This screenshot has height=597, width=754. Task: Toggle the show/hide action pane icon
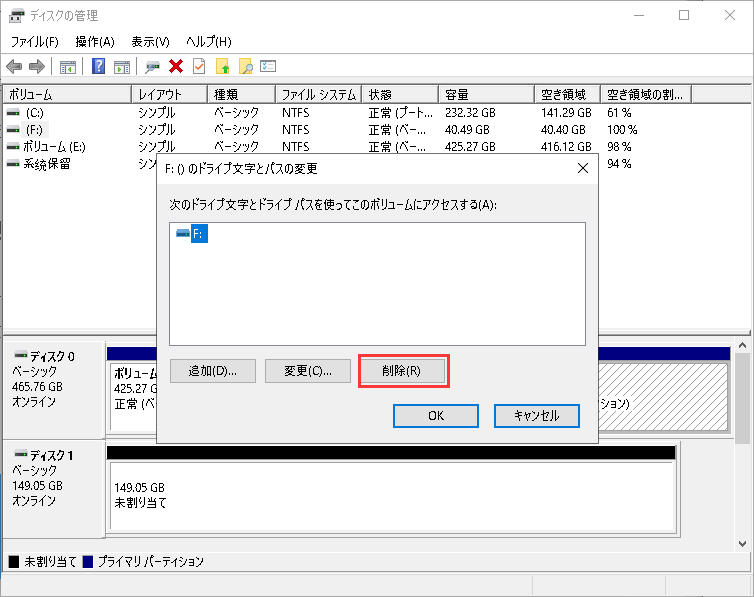pos(122,67)
